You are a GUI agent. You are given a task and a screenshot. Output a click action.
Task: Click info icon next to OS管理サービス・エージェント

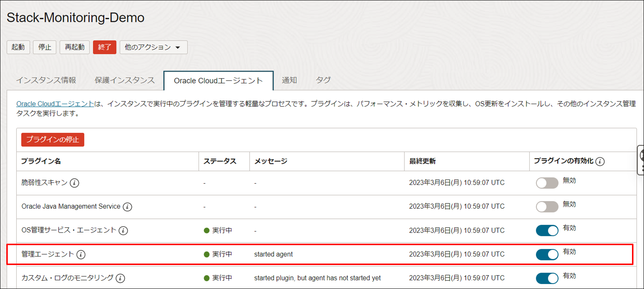pyautogui.click(x=123, y=231)
